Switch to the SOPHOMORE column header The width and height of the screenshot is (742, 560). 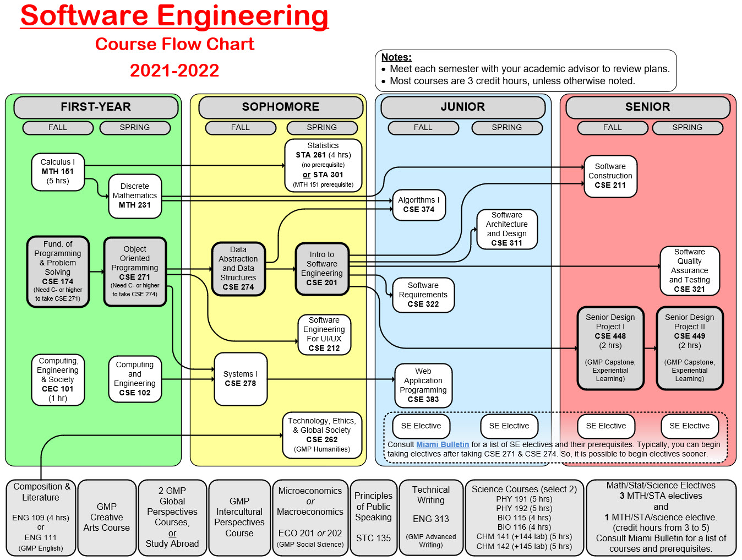(x=280, y=107)
